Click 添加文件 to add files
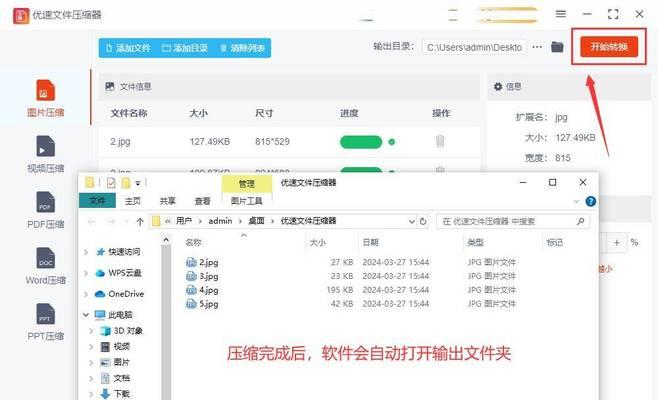Screen dimensions: 658x400 coord(128,48)
